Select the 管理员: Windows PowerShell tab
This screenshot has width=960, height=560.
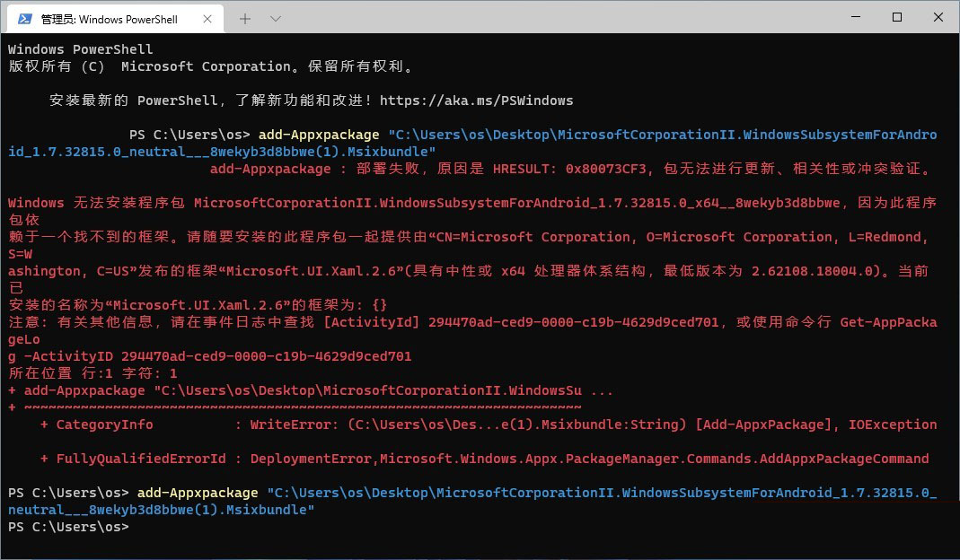[115, 19]
